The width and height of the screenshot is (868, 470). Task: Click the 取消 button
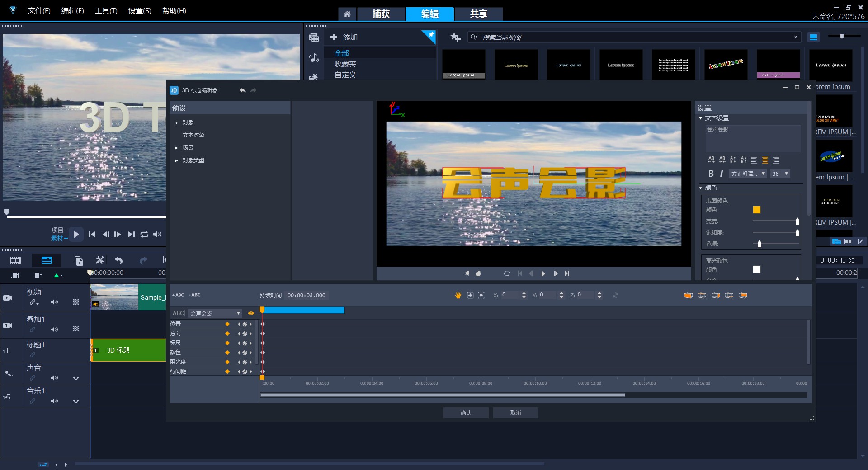[515, 413]
